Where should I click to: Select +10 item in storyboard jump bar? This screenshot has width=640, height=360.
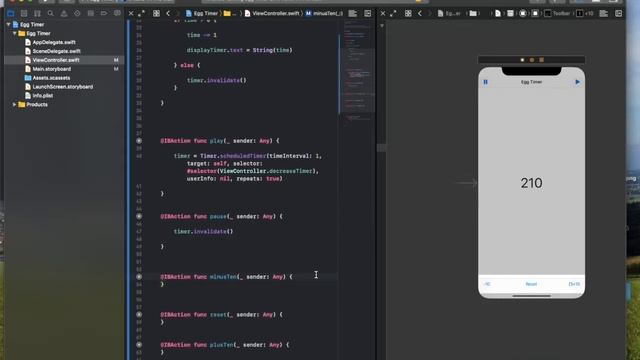(585, 13)
